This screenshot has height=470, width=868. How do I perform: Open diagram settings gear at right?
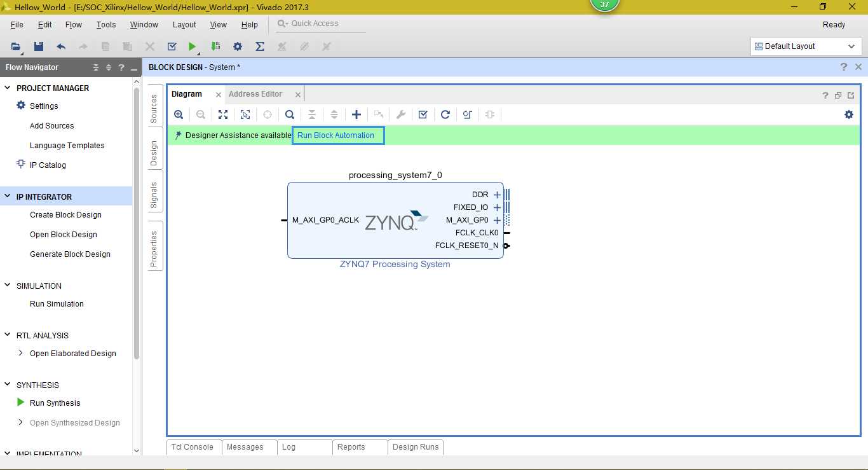(849, 114)
